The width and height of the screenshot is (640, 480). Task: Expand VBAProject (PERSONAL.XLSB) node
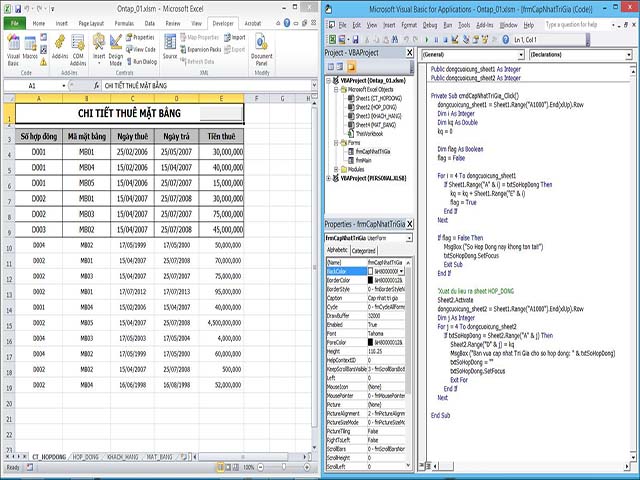point(329,178)
